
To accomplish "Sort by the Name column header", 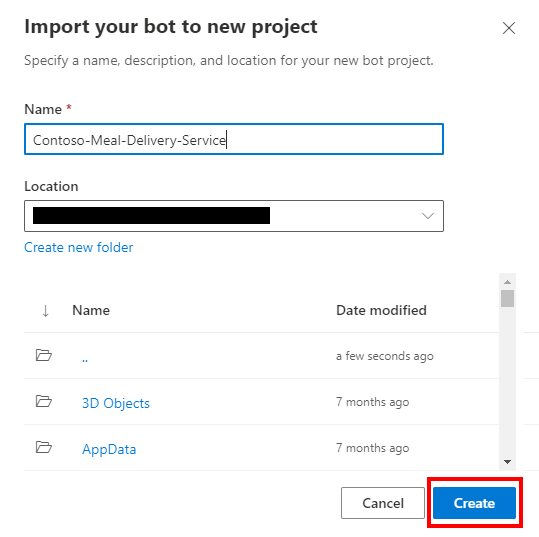I will click(x=91, y=310).
